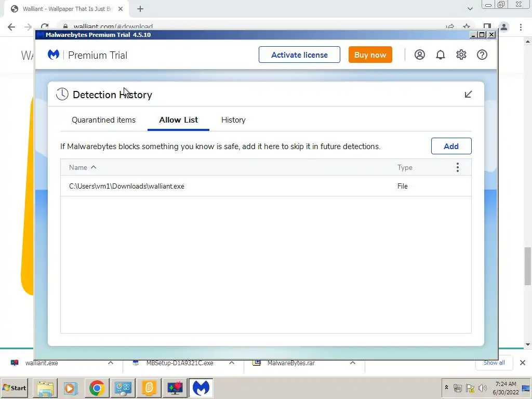Image resolution: width=532 pixels, height=399 pixels.
Task: Open the Windows Start menu
Action: [15, 388]
